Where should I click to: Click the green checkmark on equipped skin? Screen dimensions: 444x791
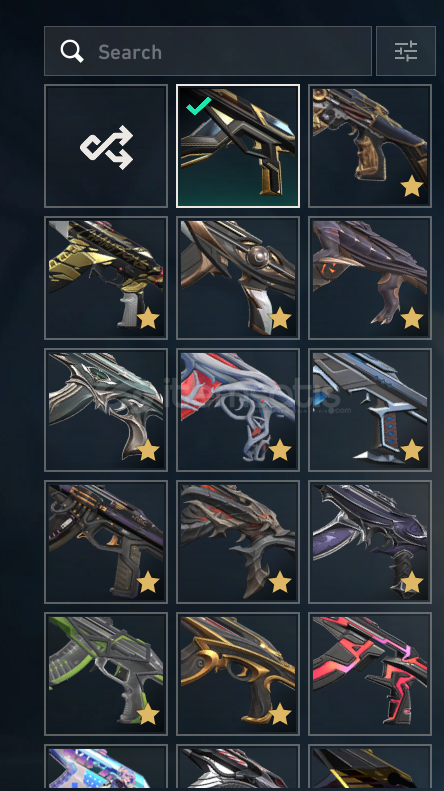(x=198, y=106)
